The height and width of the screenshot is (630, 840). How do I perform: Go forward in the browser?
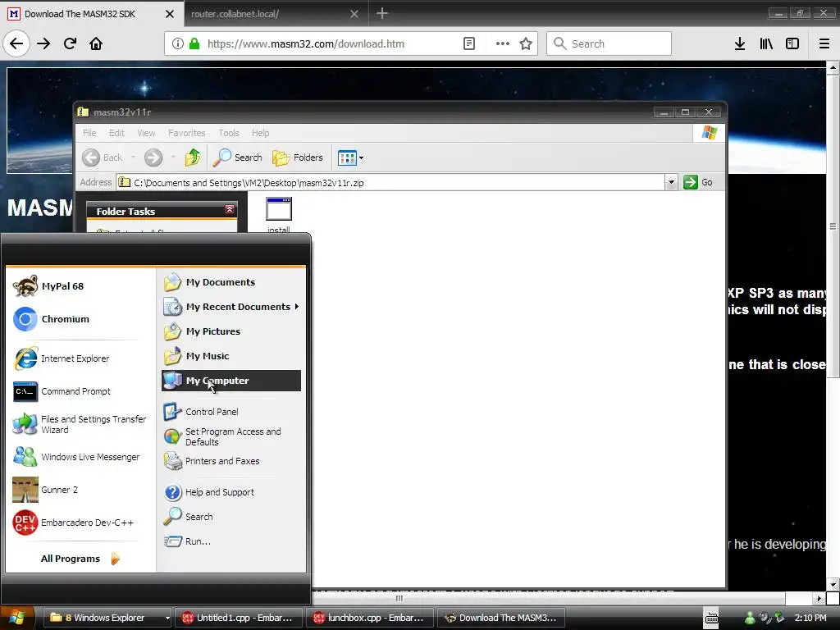coord(43,43)
